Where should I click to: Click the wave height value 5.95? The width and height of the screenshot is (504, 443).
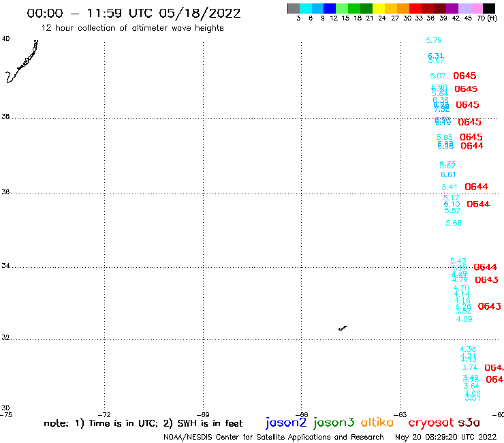(445, 137)
